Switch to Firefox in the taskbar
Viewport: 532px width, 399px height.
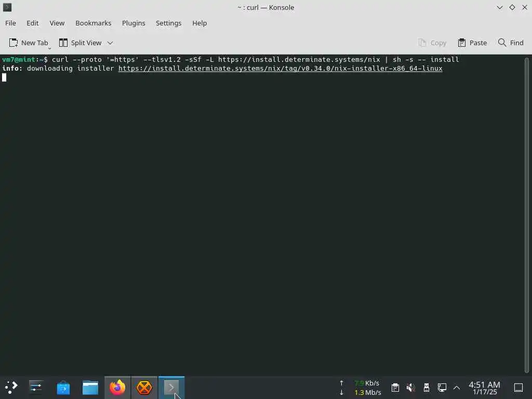(x=117, y=388)
